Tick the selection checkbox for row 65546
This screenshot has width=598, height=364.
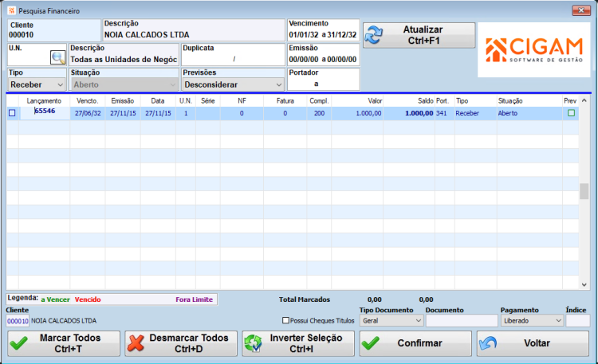click(12, 113)
